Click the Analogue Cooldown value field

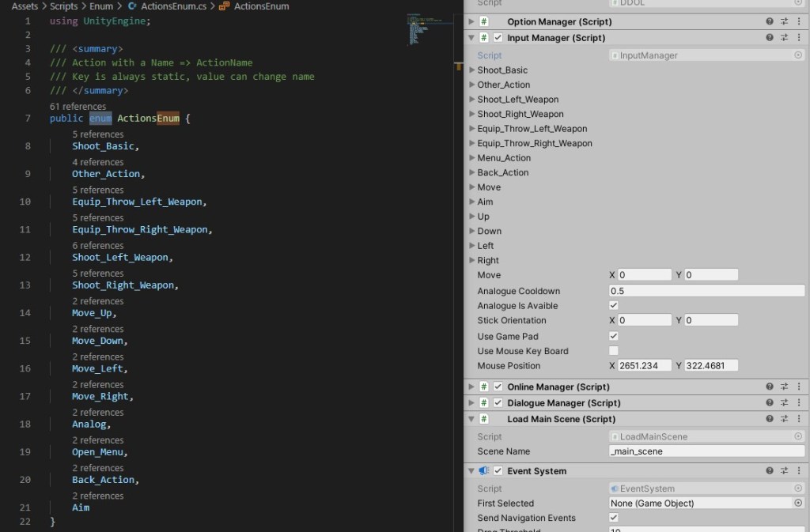[x=706, y=291]
